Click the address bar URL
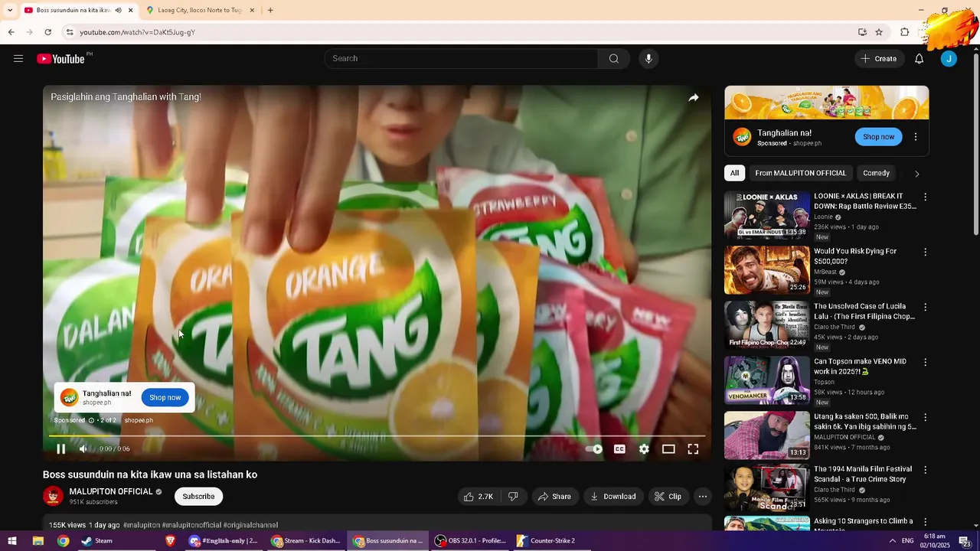This screenshot has width=980, height=551. [x=138, y=32]
